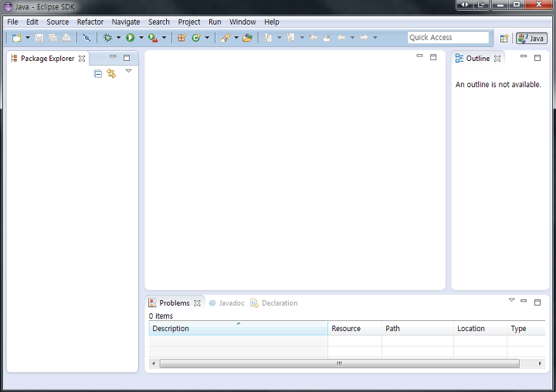This screenshot has width=556, height=392.
Task: Expand the Back history dropdown
Action: click(352, 38)
